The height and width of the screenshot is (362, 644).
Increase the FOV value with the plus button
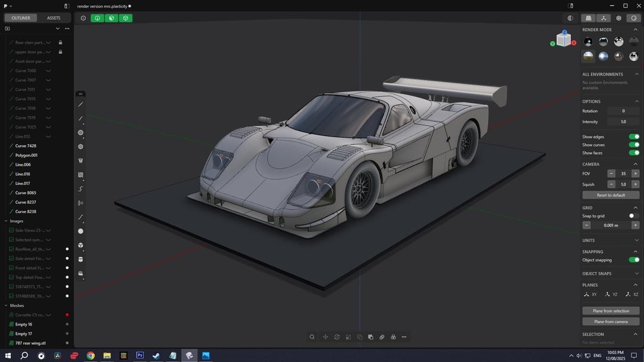(x=636, y=174)
